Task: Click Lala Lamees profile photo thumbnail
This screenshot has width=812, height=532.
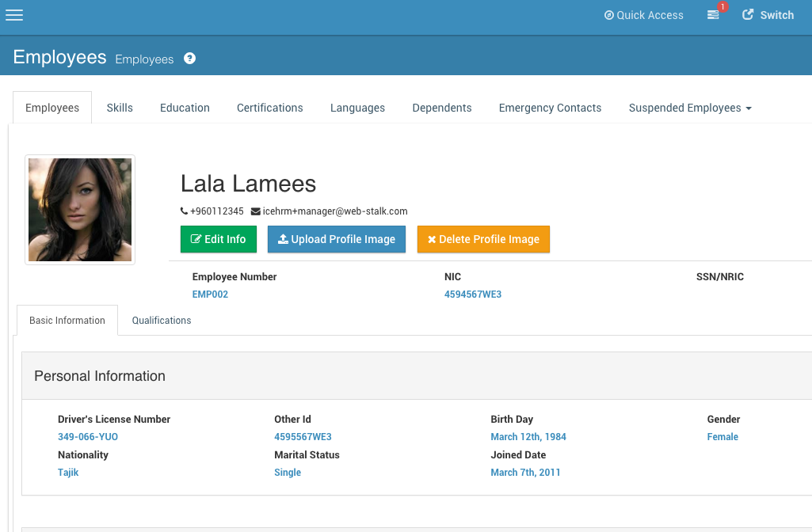Action: (79, 209)
